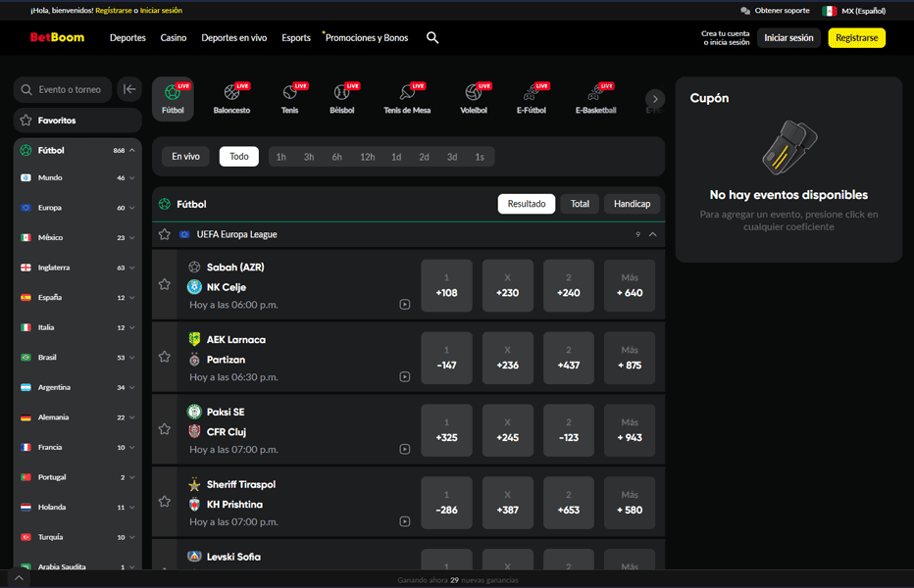Expand the Mundo category
The height and width of the screenshot is (588, 914).
click(x=131, y=177)
